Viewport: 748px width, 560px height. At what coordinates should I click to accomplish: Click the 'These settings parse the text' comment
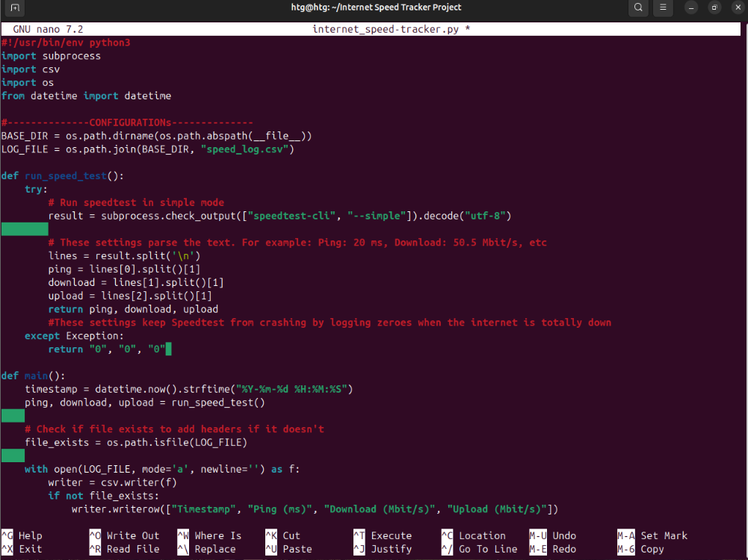[x=297, y=243]
